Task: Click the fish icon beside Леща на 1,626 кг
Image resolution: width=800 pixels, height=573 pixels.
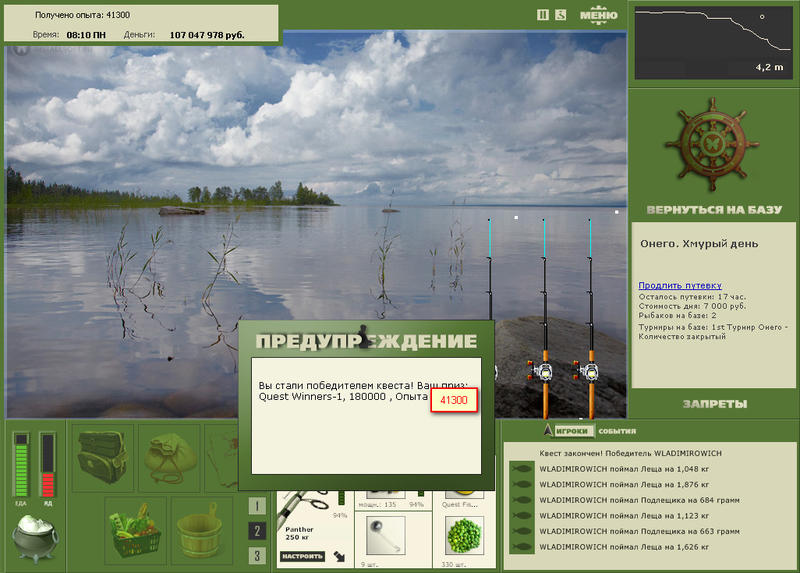Action: (x=522, y=547)
